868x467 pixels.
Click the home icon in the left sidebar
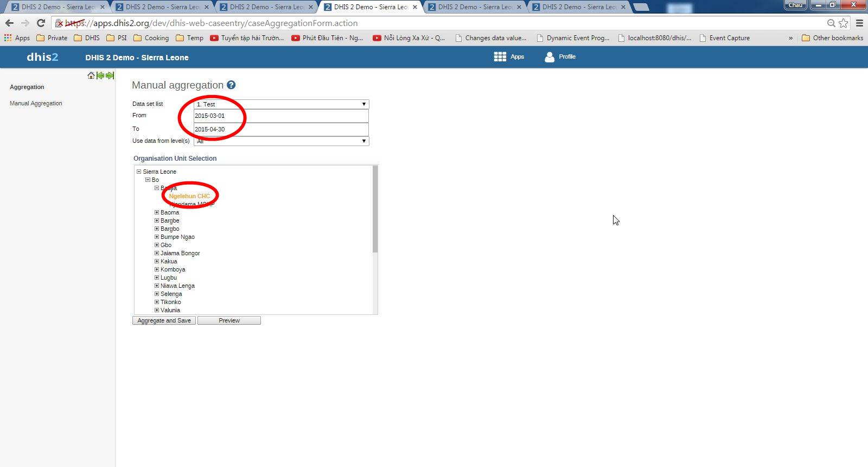click(91, 75)
